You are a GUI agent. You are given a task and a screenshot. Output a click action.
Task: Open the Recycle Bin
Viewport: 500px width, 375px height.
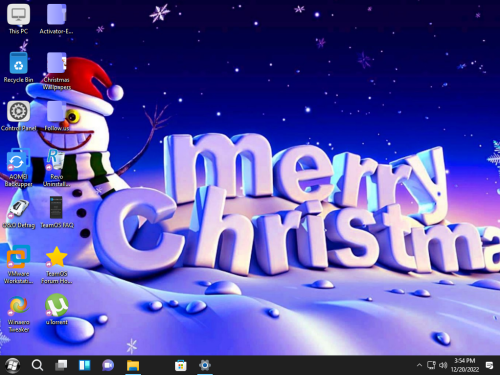pyautogui.click(x=18, y=67)
